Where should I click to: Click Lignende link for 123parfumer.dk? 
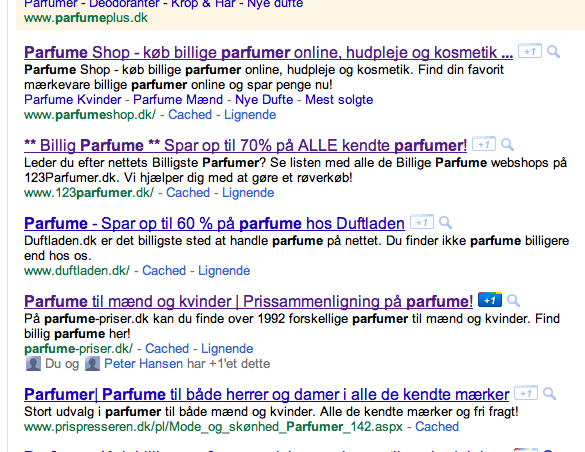pyautogui.click(x=248, y=192)
